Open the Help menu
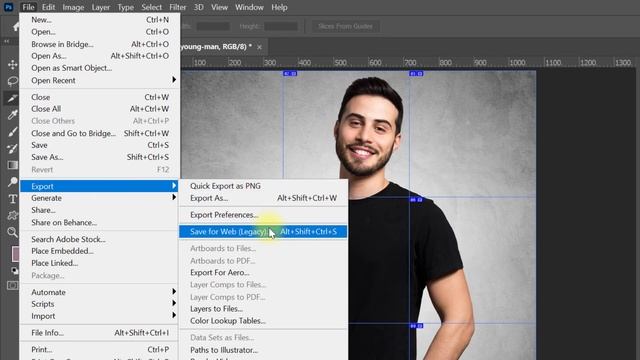This screenshot has height=360, width=640. pyautogui.click(x=279, y=7)
